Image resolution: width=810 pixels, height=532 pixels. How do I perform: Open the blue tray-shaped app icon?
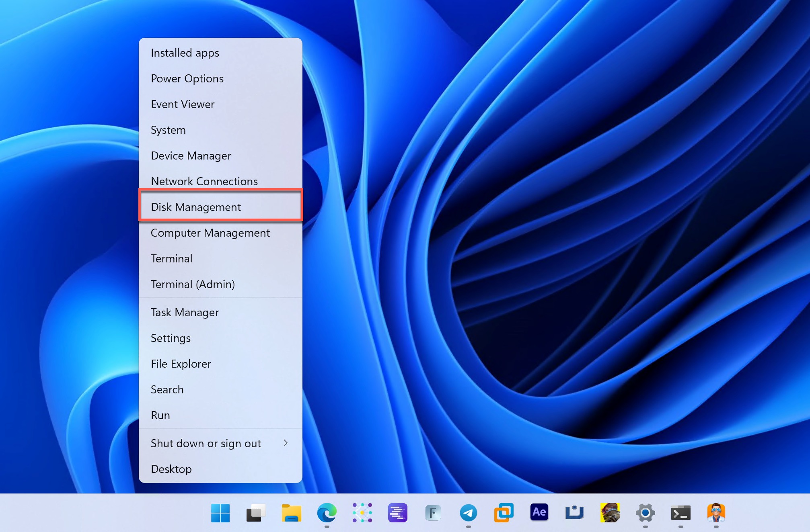[x=574, y=513]
